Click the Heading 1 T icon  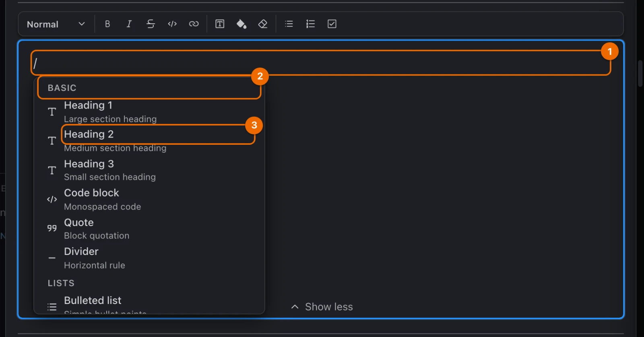52,112
